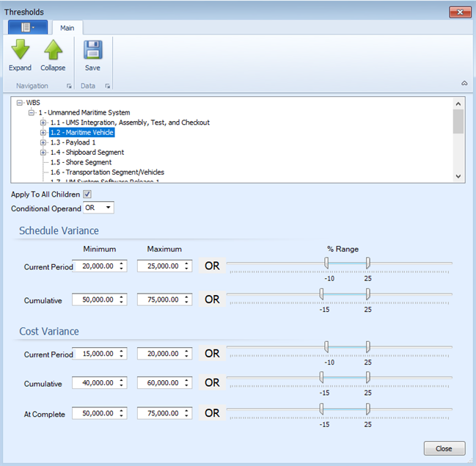This screenshot has width=476, height=466.
Task: Minimize the ribbon using the chevron
Action: (464, 83)
